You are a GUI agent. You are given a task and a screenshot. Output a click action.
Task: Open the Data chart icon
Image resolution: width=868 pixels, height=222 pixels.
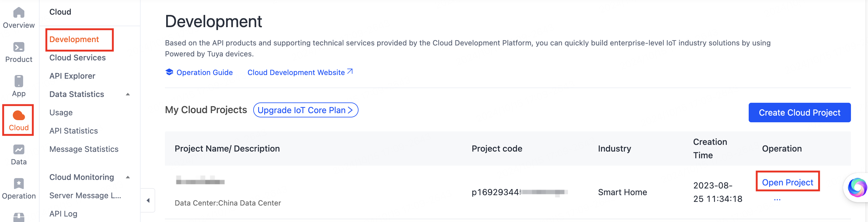coord(19,149)
